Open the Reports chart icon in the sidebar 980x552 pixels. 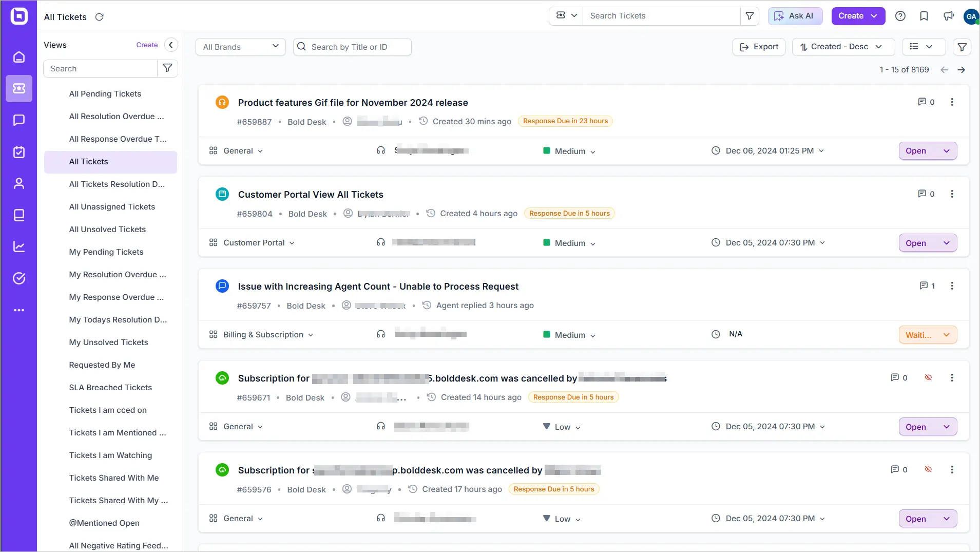(x=19, y=247)
